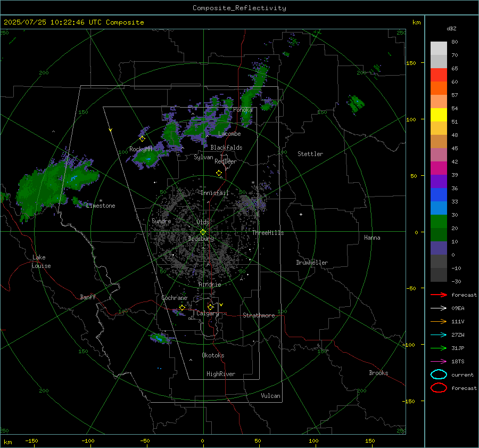Click the -150 km bottom axis label
The image size is (479, 448).
(31, 441)
